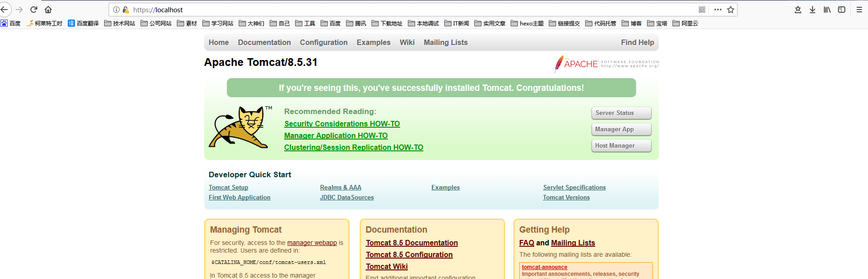Open the Realms & AAA link

pos(341,187)
